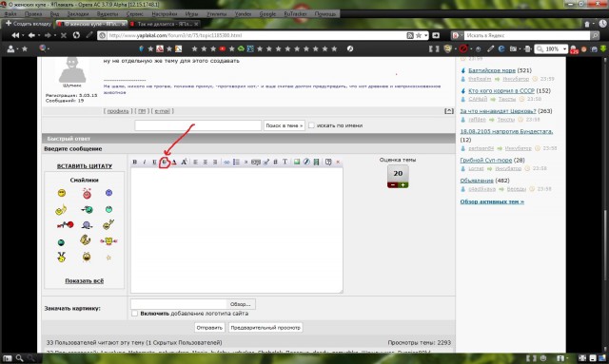Toggle 'искать по имени' checkbox
The image size is (609, 364).
[x=311, y=125]
